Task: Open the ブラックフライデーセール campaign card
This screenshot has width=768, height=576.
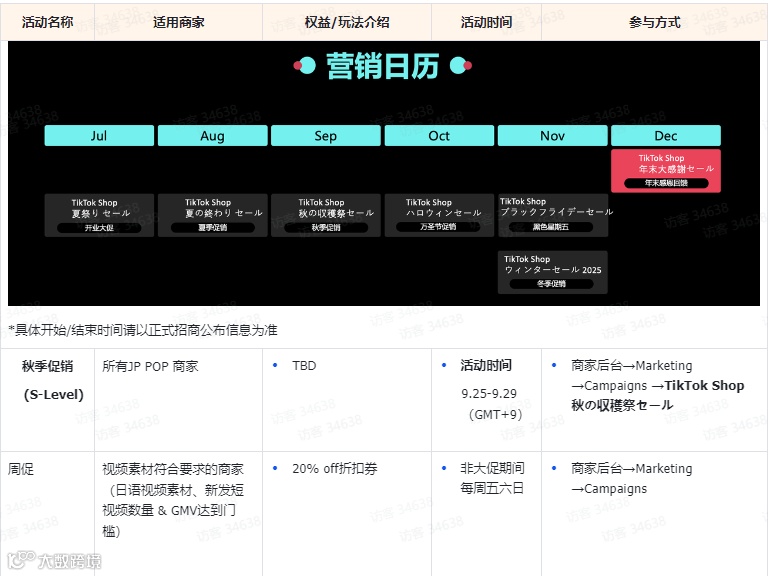Action: (552, 216)
